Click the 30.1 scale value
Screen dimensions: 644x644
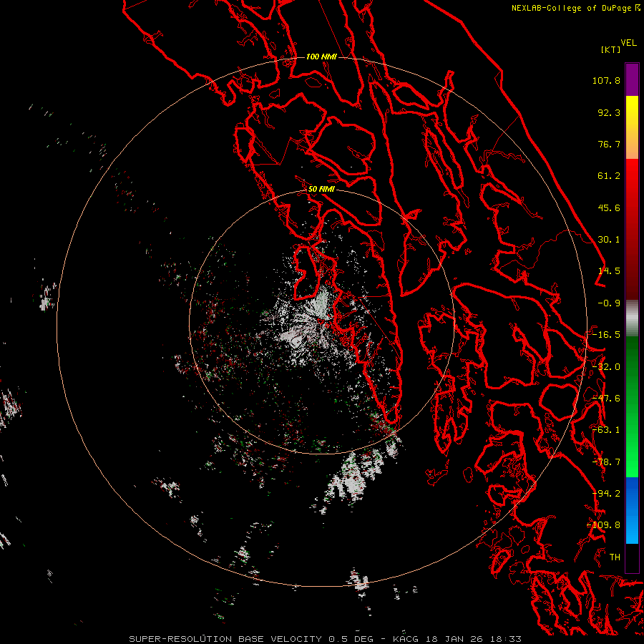pos(609,240)
